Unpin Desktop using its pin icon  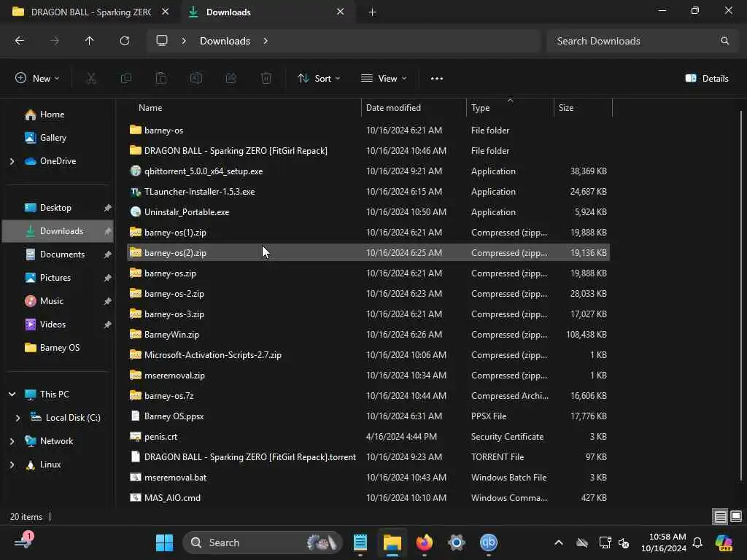(107, 208)
